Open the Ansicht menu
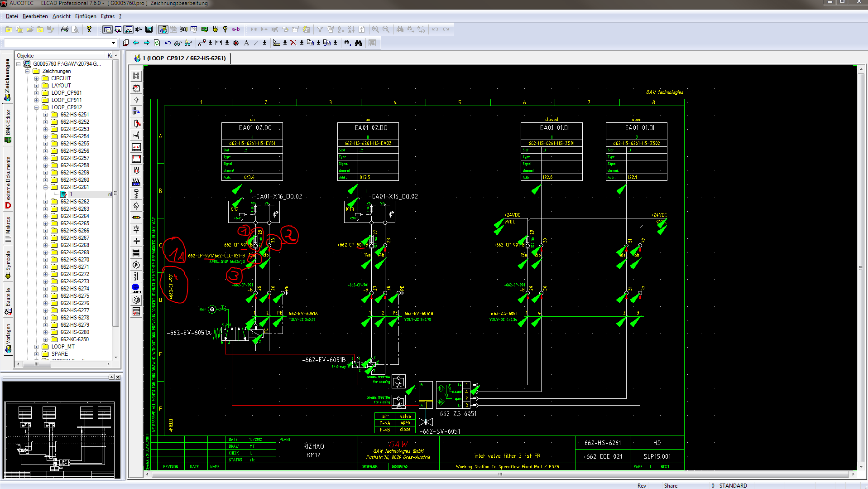This screenshot has width=868, height=489. [61, 16]
